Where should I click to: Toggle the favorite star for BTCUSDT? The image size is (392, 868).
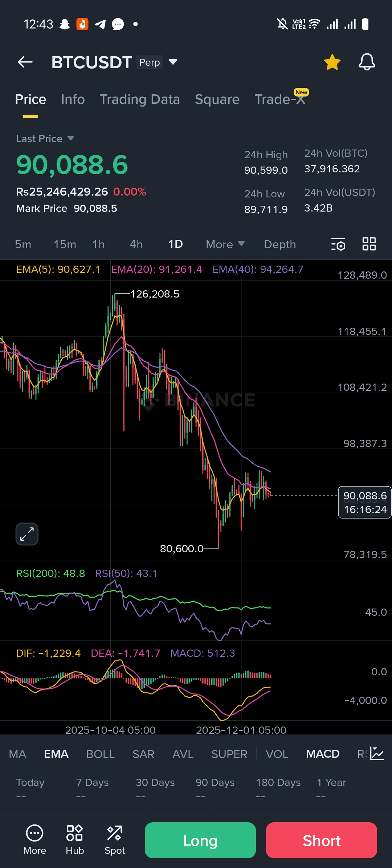click(x=332, y=62)
